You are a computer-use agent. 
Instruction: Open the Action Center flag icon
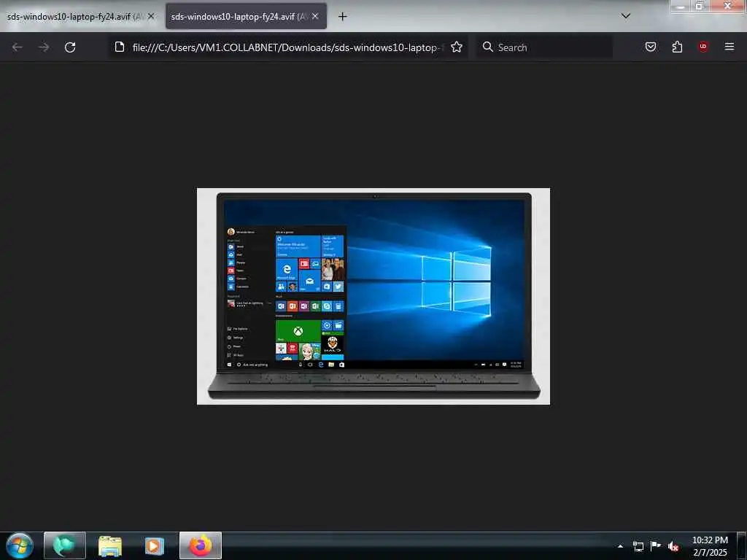656,545
